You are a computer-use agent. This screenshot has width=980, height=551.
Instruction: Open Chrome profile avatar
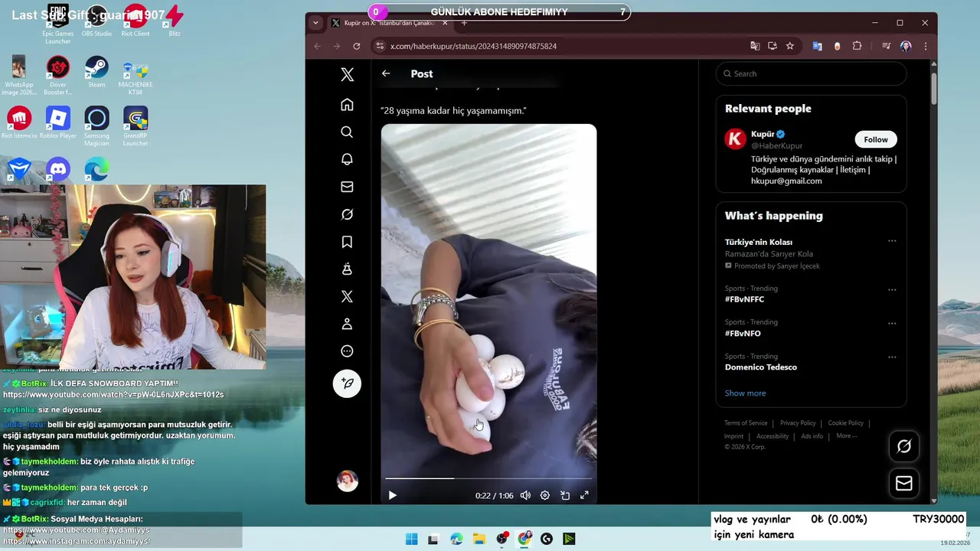point(906,46)
